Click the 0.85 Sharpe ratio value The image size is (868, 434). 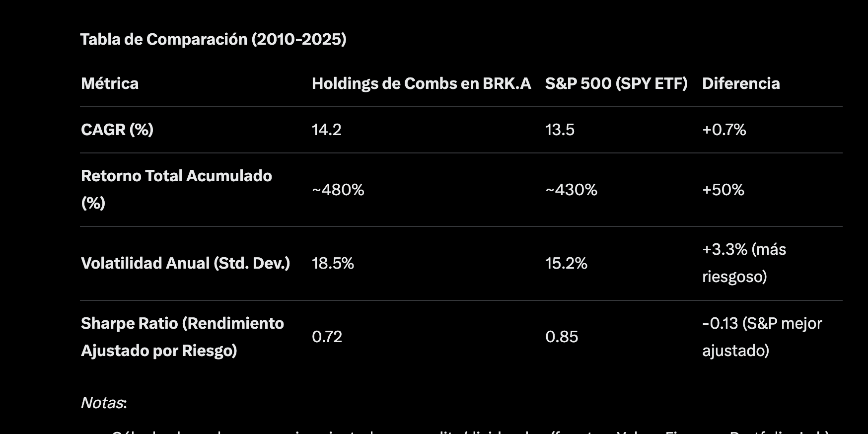click(x=562, y=337)
